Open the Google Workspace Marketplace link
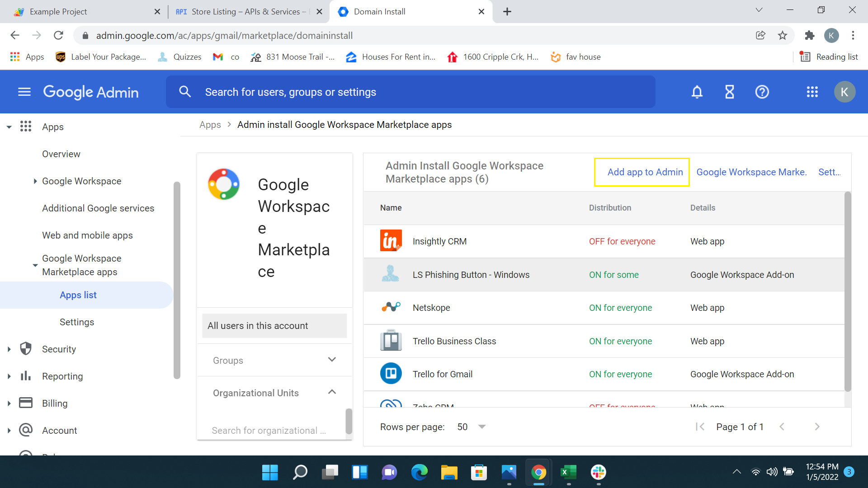Viewport: 868px width, 488px height. coord(751,172)
